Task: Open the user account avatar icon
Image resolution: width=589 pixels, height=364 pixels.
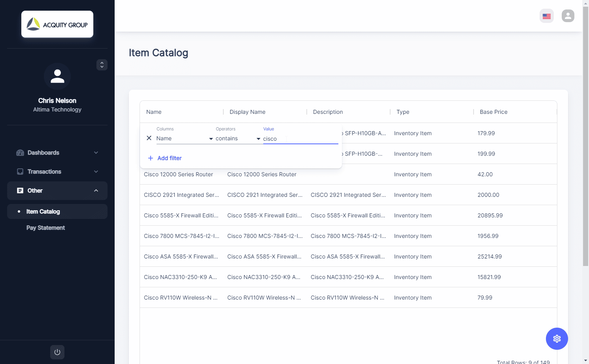Action: point(568,16)
